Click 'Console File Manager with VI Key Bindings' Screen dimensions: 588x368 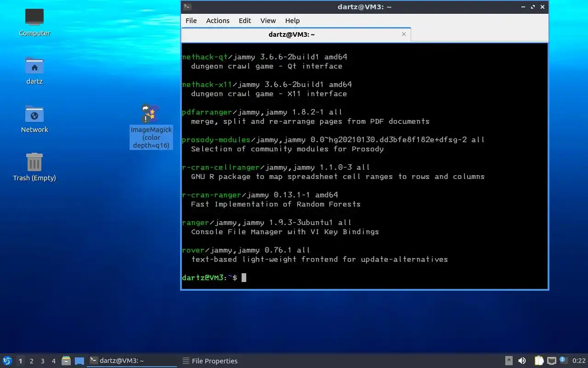[285, 232]
